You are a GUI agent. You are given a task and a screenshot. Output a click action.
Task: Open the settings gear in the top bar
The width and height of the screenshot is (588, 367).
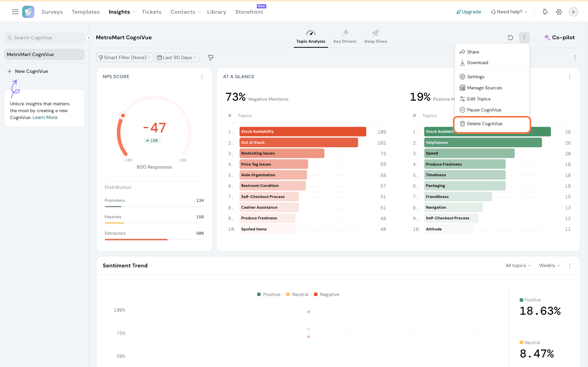559,12
